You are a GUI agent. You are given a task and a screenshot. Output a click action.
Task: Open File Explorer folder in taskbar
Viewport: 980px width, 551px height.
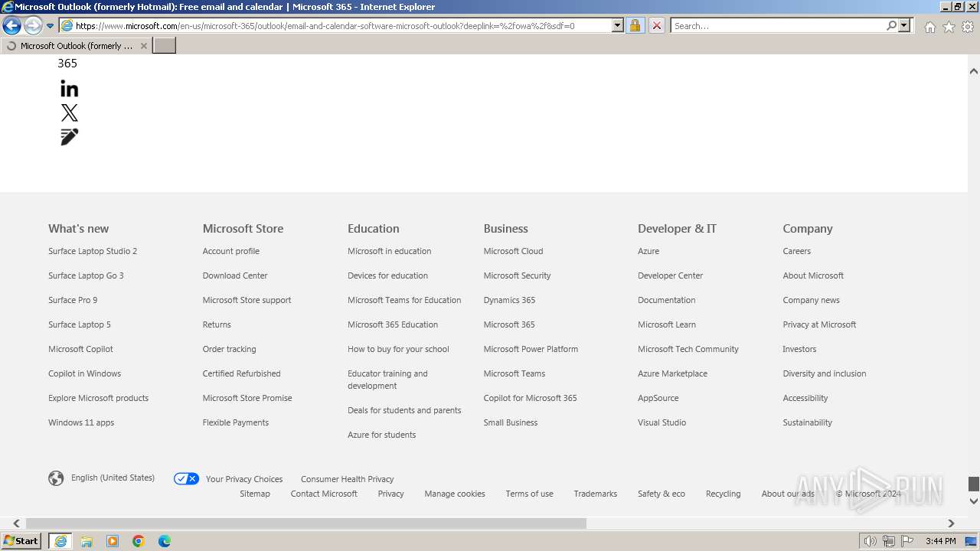click(87, 541)
